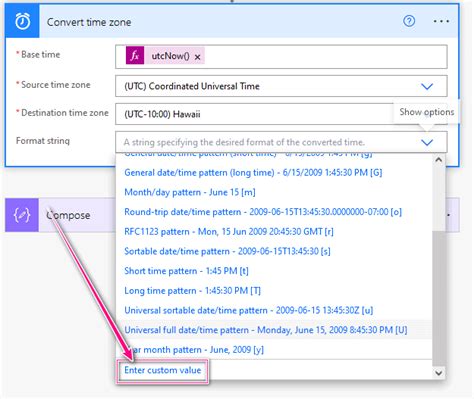Click the dropdown list scroll down arrow
This screenshot has height=399, width=474.
(x=439, y=373)
